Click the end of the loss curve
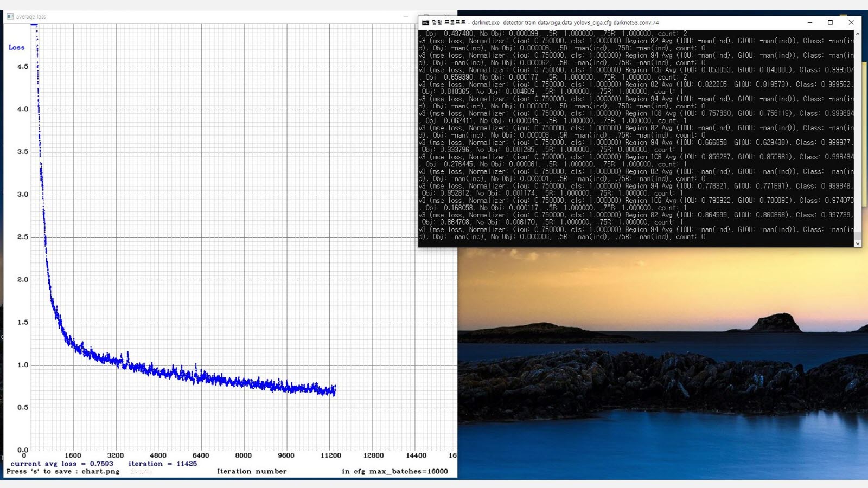The image size is (868, 488). click(335, 390)
